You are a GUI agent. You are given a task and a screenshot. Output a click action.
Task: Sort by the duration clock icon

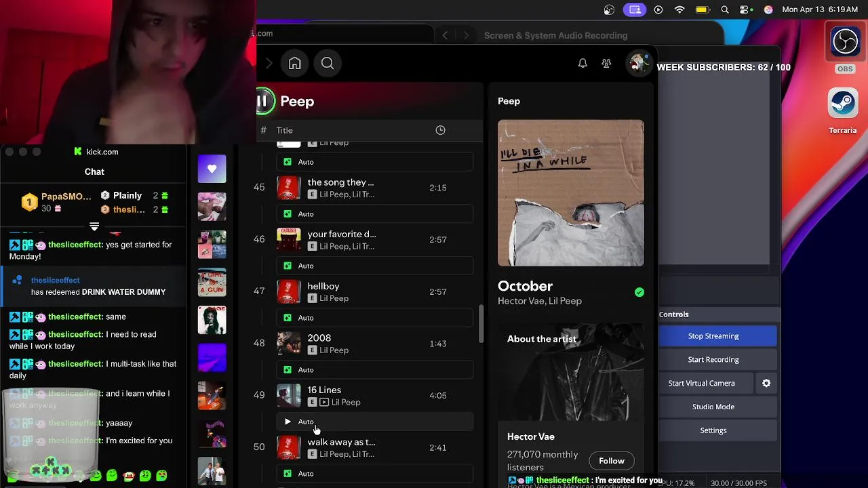coord(440,130)
